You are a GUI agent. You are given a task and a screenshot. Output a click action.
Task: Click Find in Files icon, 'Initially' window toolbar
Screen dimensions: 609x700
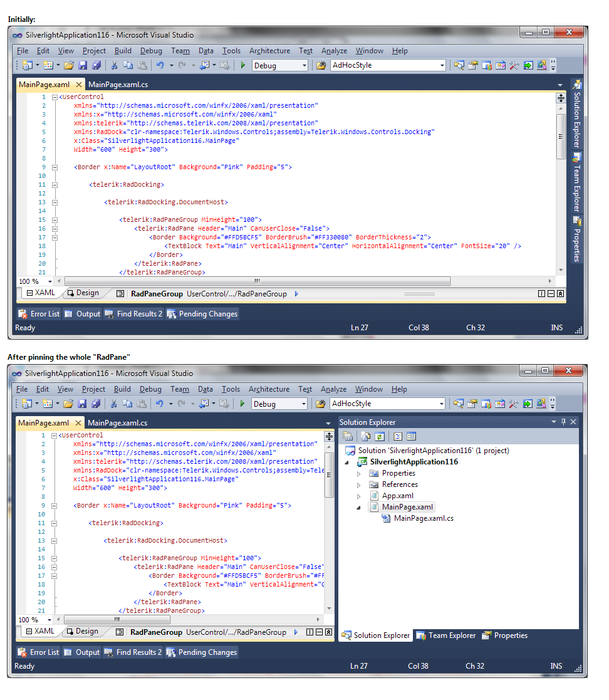[x=321, y=66]
